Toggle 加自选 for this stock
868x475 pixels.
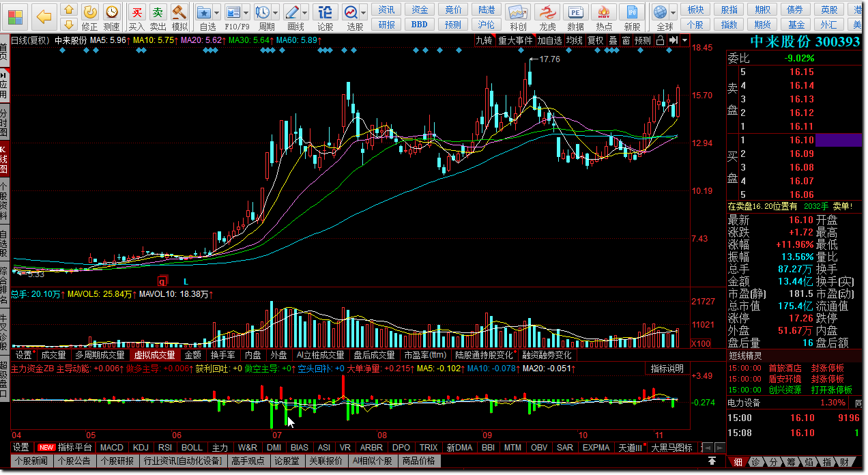(549, 41)
